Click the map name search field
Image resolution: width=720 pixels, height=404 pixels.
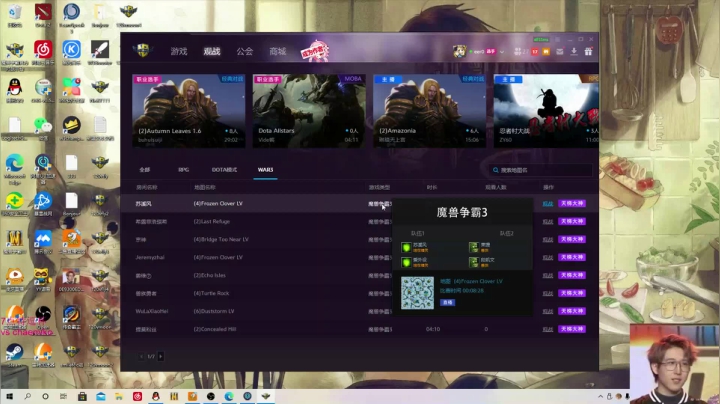pos(541,170)
